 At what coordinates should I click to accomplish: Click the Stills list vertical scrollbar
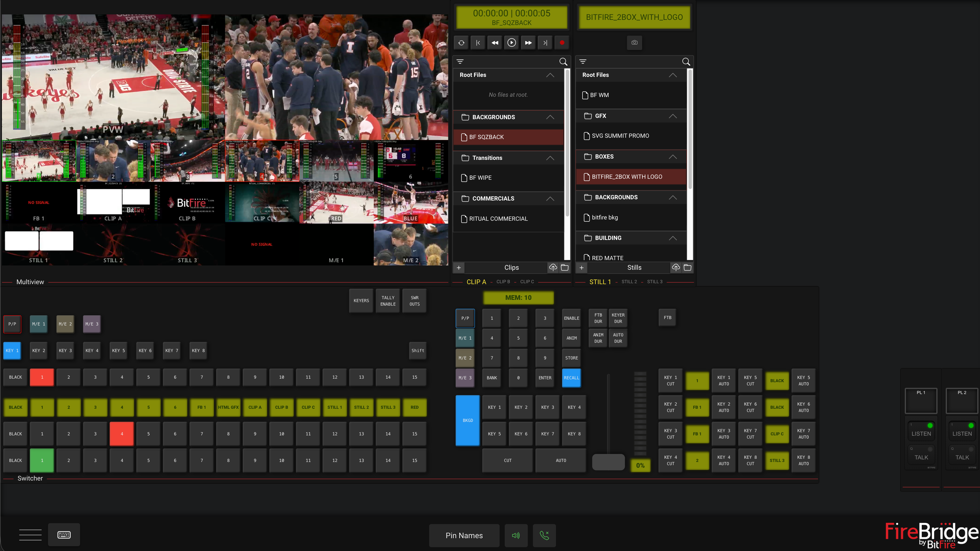point(690,129)
